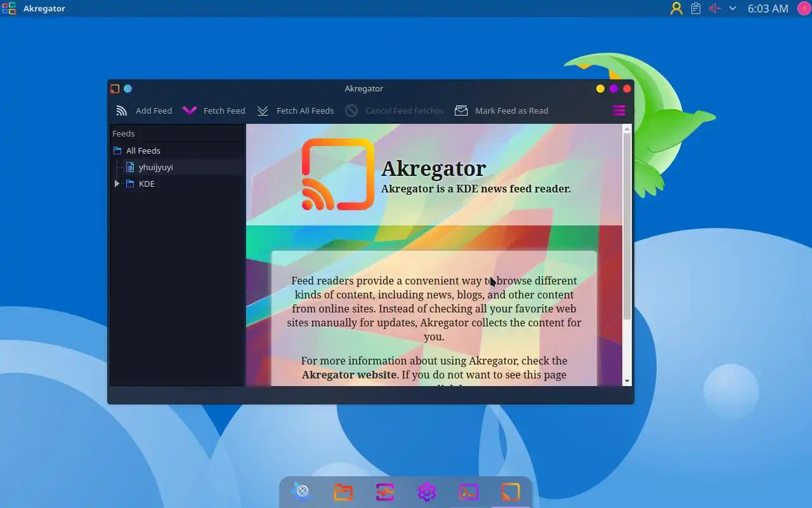812x508 pixels.
Task: Toggle the blue pin button on title bar
Action: (x=128, y=89)
